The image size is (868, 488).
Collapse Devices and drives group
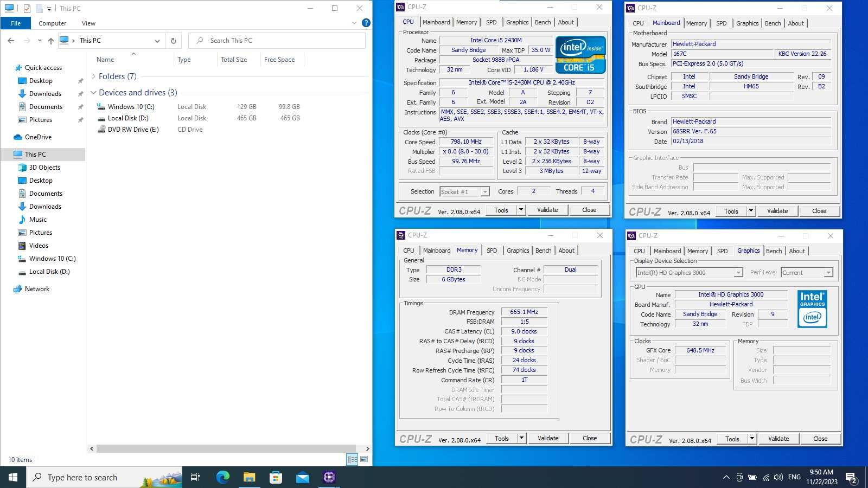[x=93, y=93]
